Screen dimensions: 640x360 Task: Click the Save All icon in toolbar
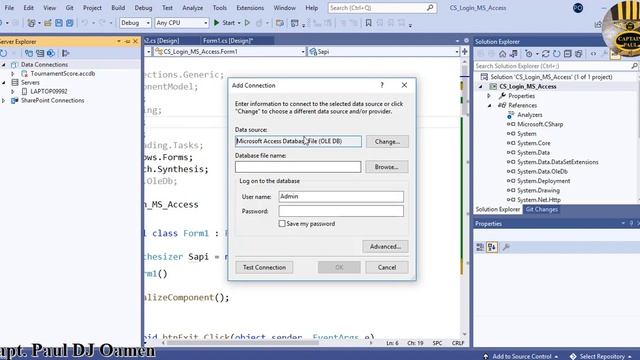point(70,23)
